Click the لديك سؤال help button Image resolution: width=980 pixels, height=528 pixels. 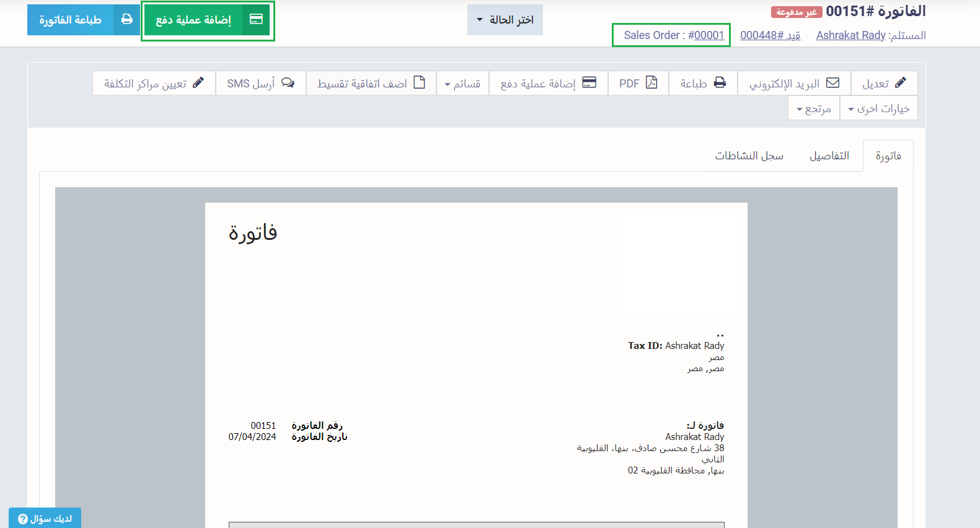click(45, 518)
